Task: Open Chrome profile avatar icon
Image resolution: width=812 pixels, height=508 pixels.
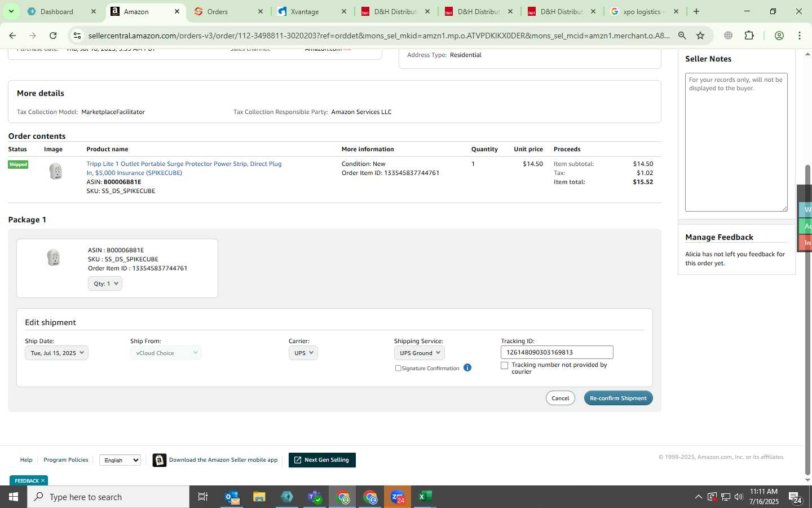Action: (x=779, y=36)
